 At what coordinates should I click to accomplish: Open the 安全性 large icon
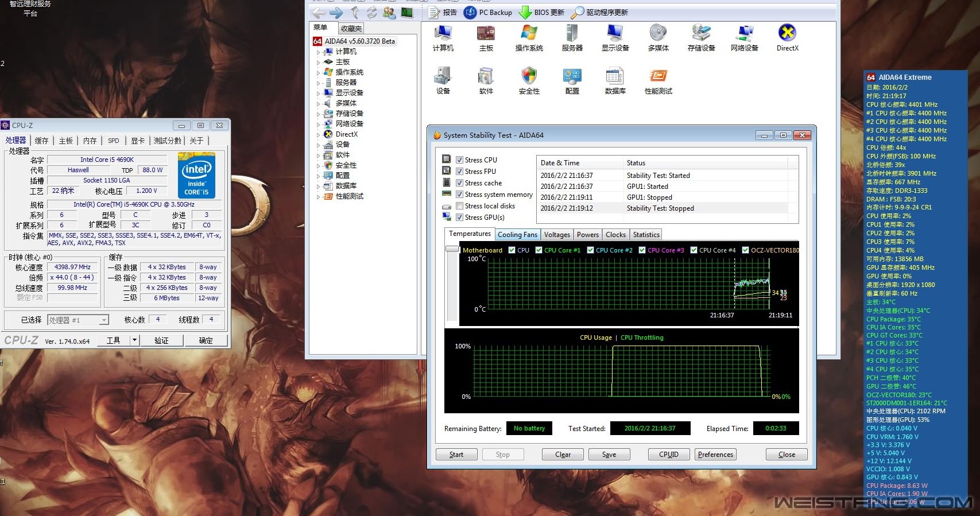(529, 81)
